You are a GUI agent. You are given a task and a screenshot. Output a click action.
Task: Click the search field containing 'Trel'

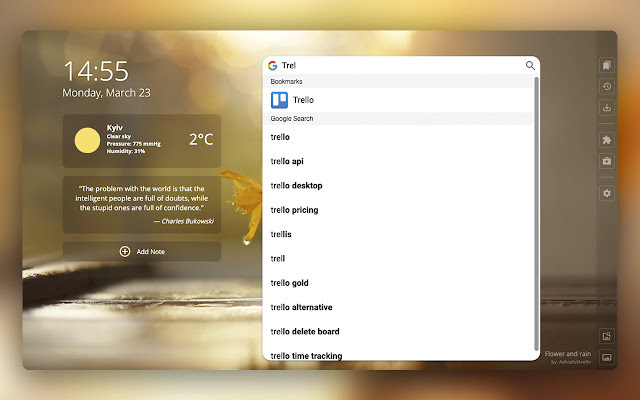coord(401,65)
